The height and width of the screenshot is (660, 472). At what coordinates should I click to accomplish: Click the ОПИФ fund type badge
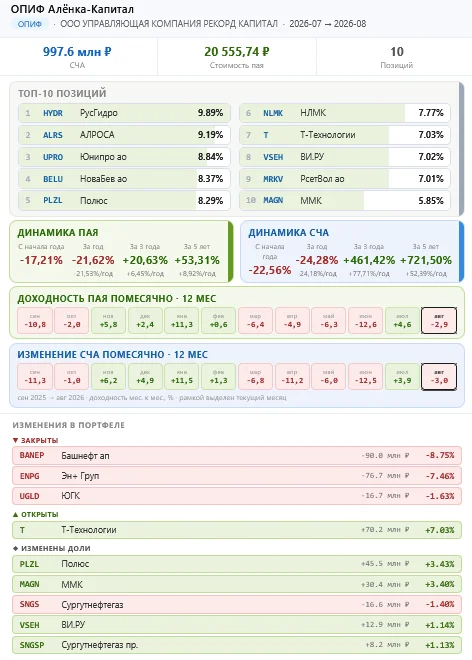(29, 24)
